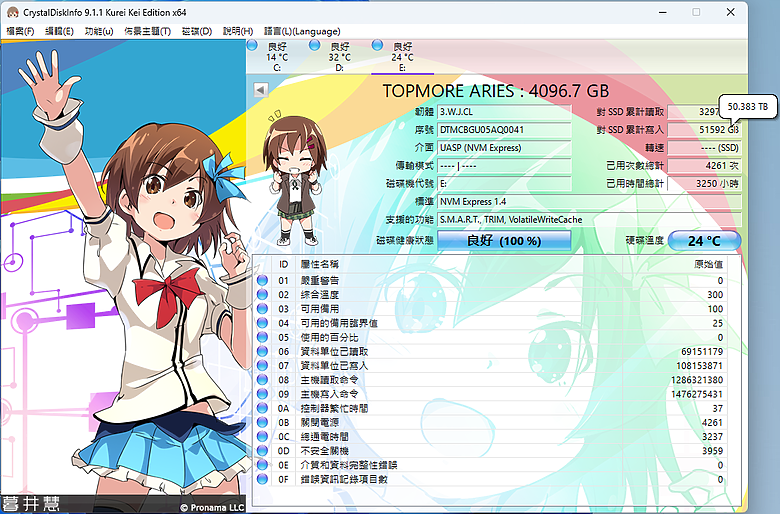780x514 pixels.
Task: Click the ID column header
Action: pyautogui.click(x=283, y=264)
